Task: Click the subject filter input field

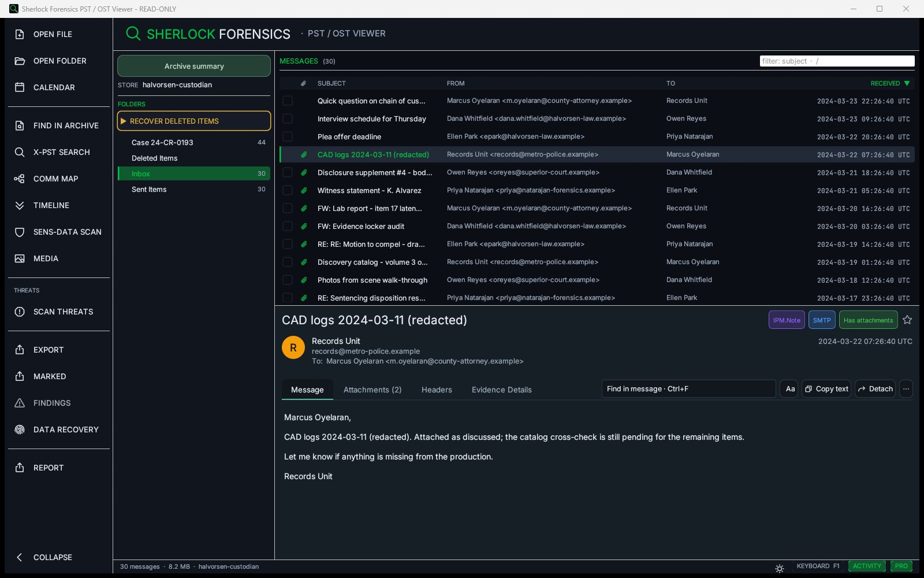Action: pyautogui.click(x=837, y=61)
